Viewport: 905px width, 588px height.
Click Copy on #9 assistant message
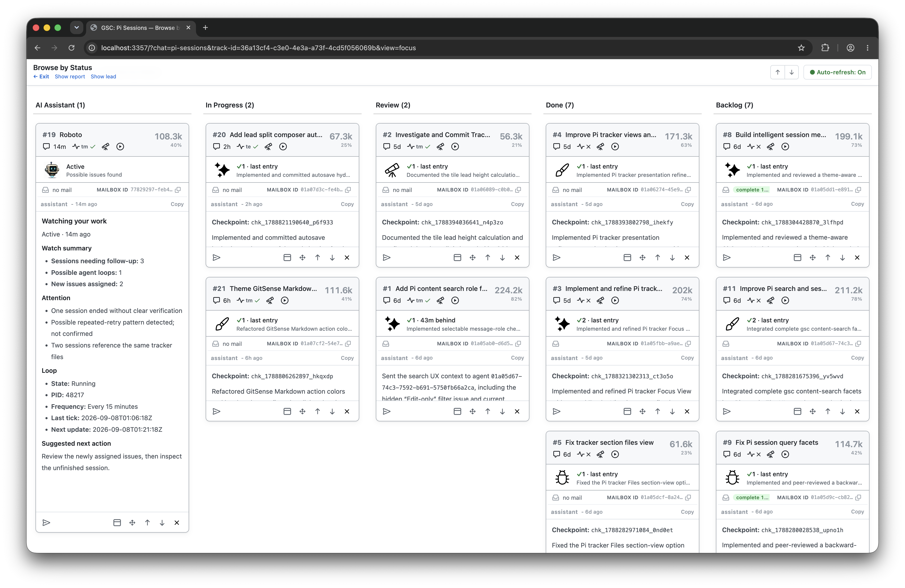(857, 512)
